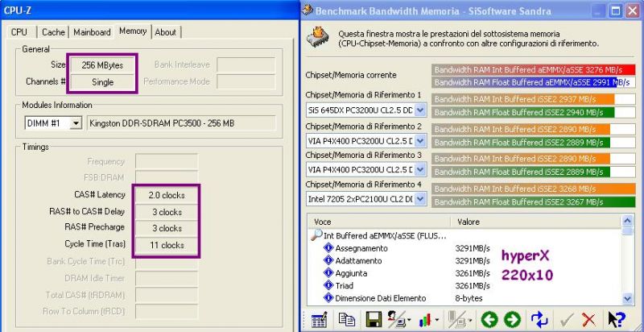Refresh benchmark with blue arrows icon
Image resolution: width=644 pixels, height=332 pixels.
pos(539,319)
